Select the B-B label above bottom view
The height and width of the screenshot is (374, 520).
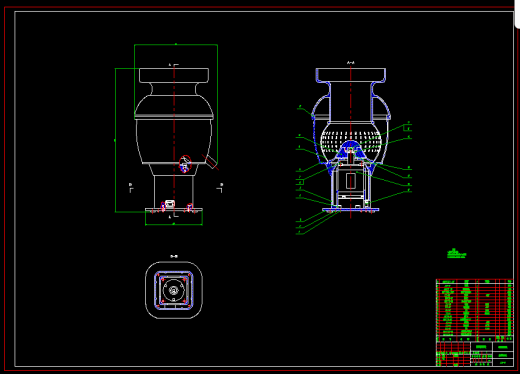click(174, 256)
